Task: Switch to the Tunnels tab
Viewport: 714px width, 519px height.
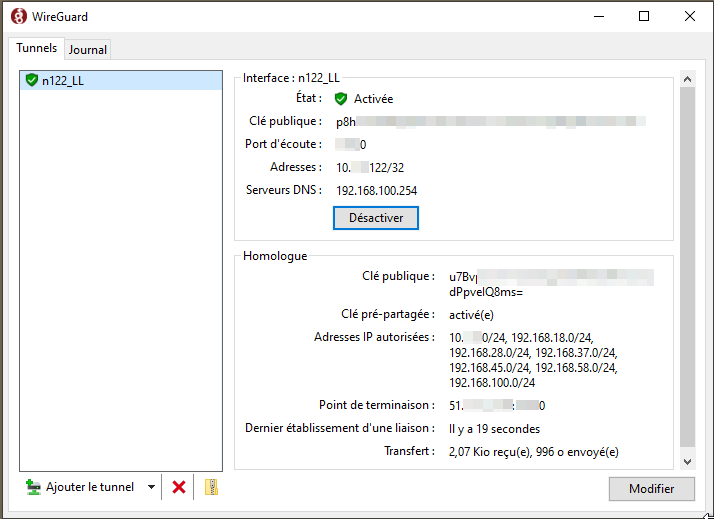Action: (36, 48)
